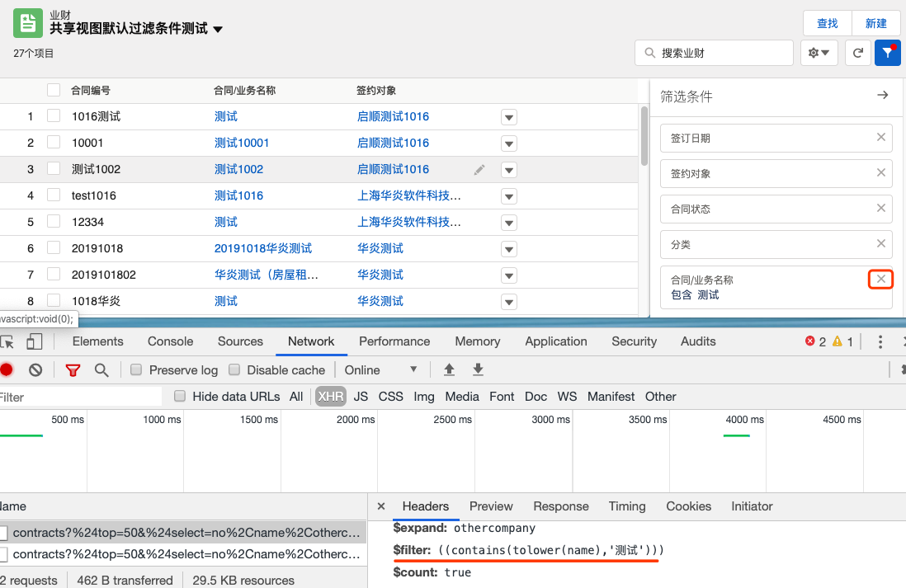Image resolution: width=906 pixels, height=588 pixels.
Task: Switch to the Console tab
Action: [171, 341]
